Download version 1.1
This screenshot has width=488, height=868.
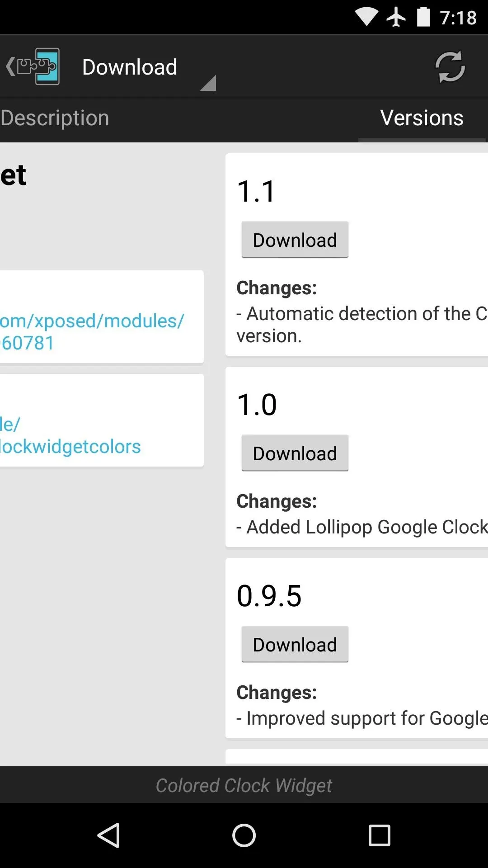(x=295, y=240)
